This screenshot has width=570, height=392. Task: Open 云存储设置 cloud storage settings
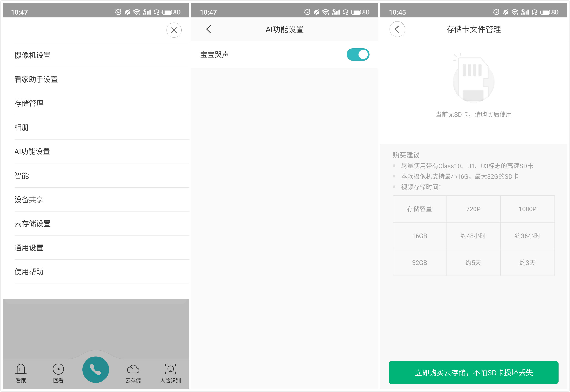pyautogui.click(x=32, y=224)
